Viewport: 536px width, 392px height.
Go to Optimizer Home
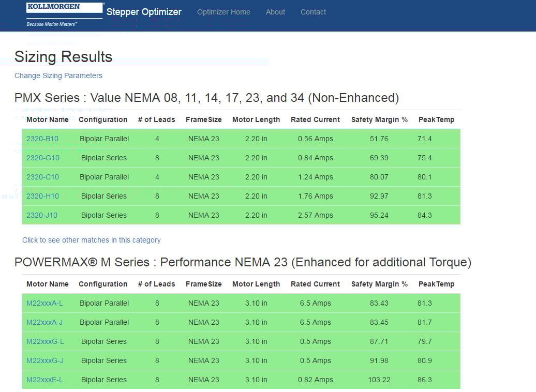(224, 12)
